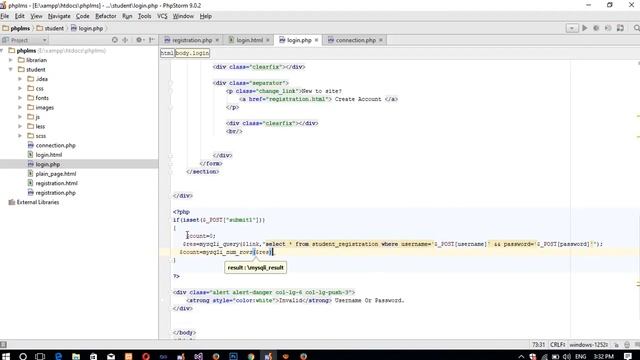Open the Navigate menu
The height and width of the screenshot is (360, 640).
[x=59, y=16]
